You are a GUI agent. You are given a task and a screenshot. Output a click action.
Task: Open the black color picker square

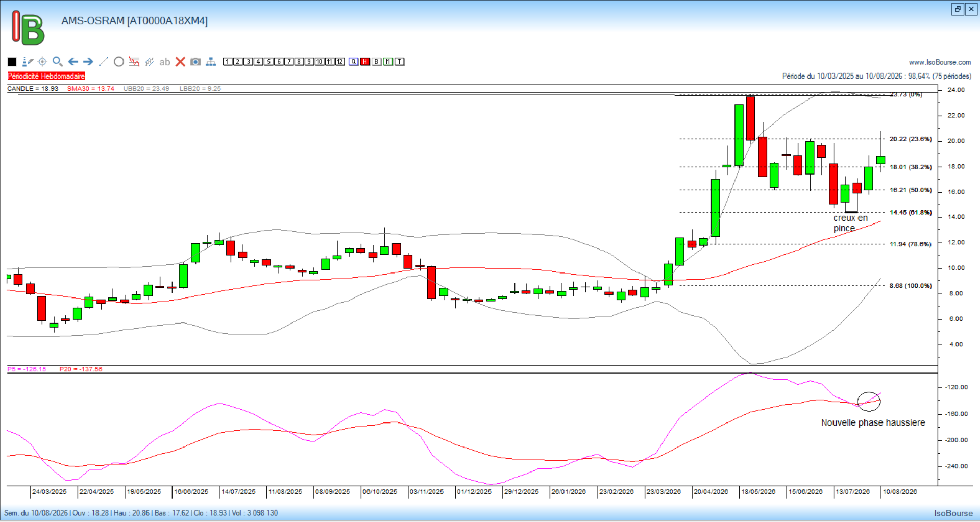pos(12,62)
